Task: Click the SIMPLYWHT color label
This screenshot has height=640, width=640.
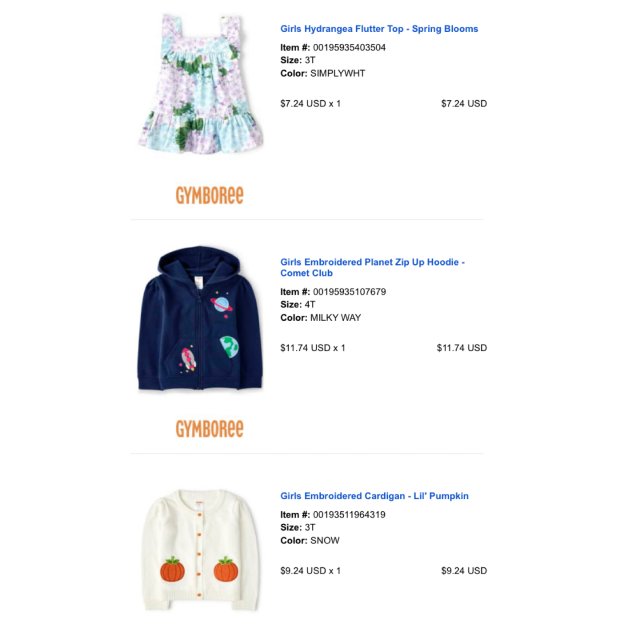Action: click(x=338, y=73)
